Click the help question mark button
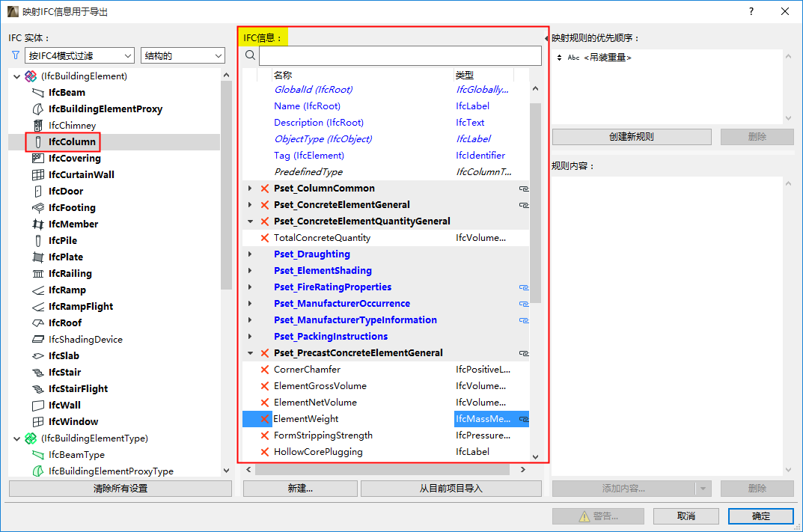The height and width of the screenshot is (532, 803). [x=751, y=11]
